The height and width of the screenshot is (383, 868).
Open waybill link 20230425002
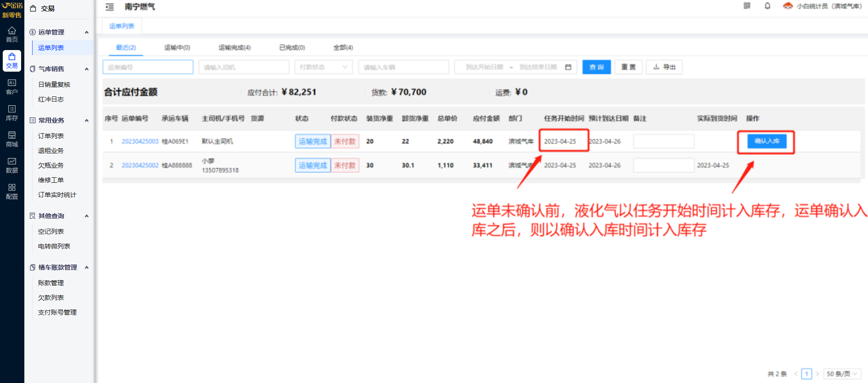tap(140, 165)
